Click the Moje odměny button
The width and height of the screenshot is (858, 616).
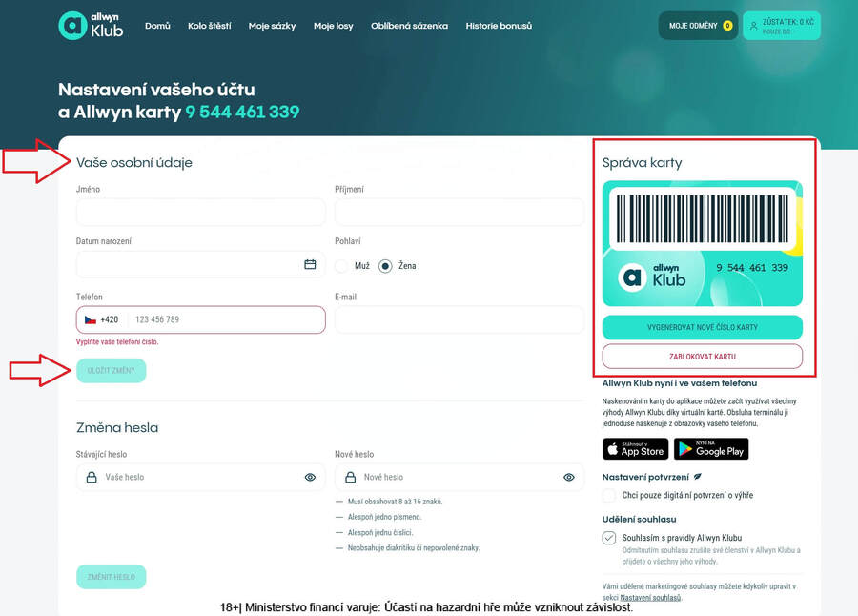(x=698, y=26)
